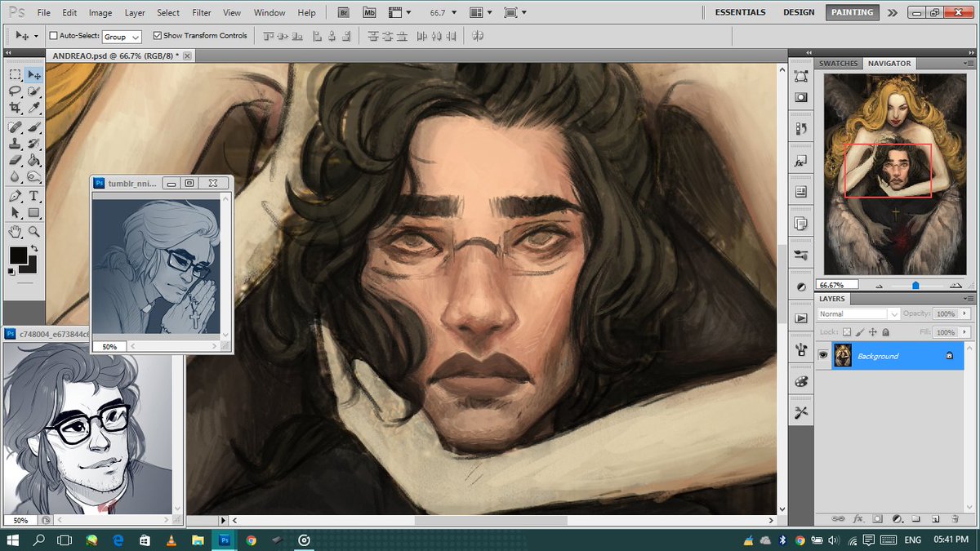Viewport: 980px width, 551px height.
Task: Select the Dodge tool
Action: click(x=34, y=176)
